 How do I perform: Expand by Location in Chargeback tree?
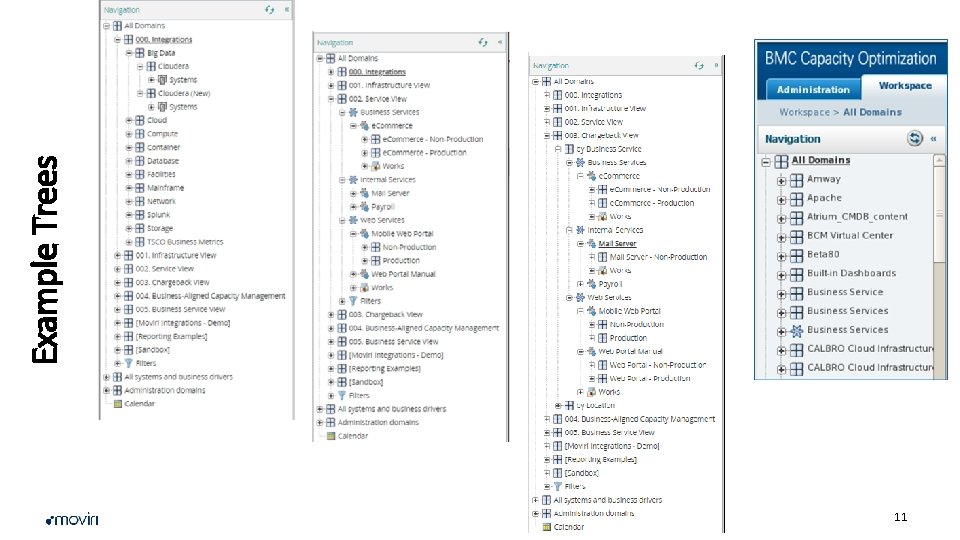click(558, 405)
